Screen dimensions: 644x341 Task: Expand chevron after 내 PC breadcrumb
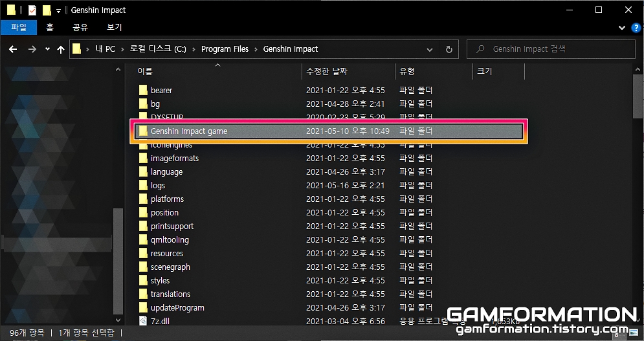(123, 49)
